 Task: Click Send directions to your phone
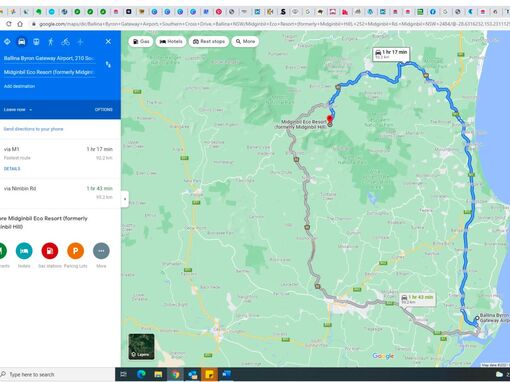[x=33, y=129]
